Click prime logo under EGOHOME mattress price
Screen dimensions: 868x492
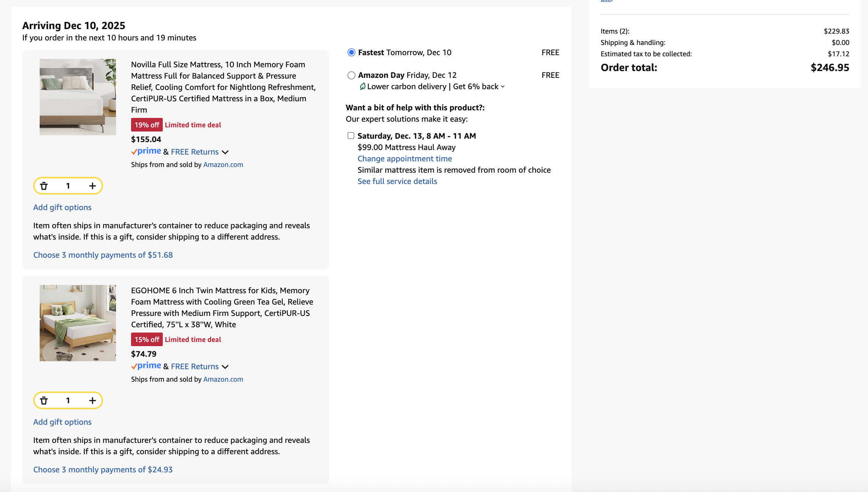(x=146, y=366)
